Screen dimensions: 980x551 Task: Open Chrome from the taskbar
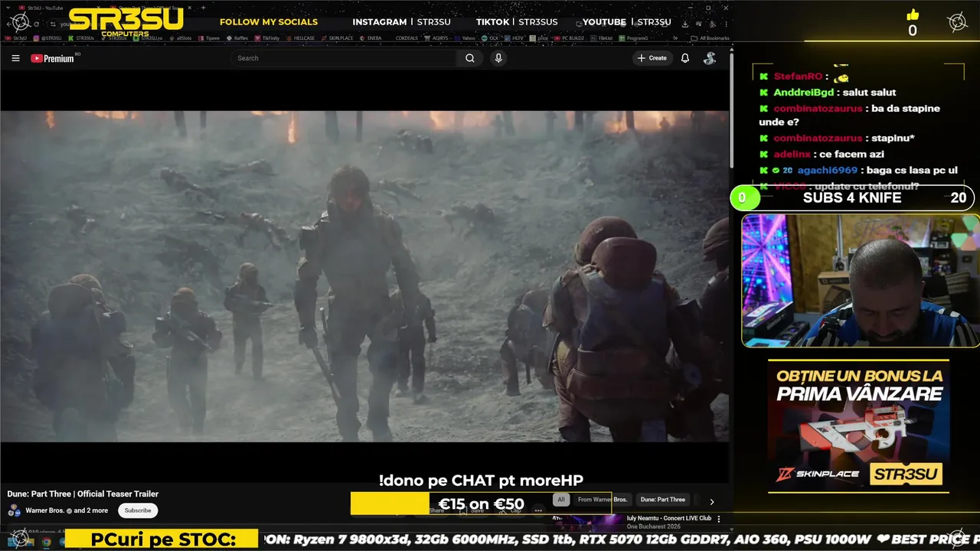[x=46, y=542]
